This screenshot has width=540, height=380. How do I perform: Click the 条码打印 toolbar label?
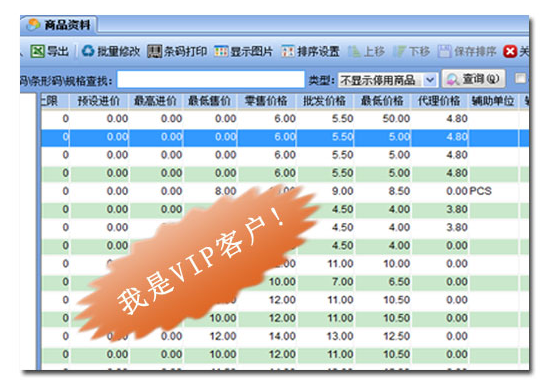[185, 52]
